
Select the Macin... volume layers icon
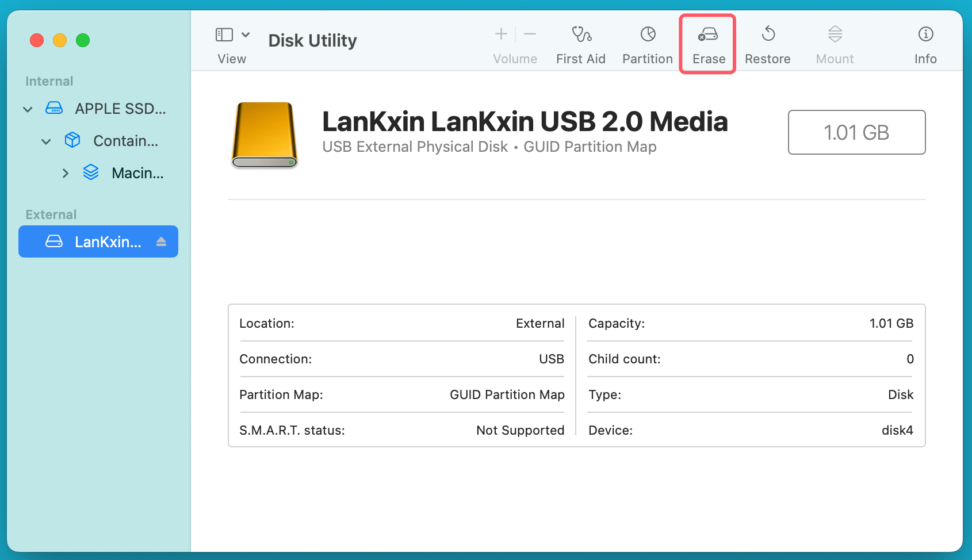(91, 172)
